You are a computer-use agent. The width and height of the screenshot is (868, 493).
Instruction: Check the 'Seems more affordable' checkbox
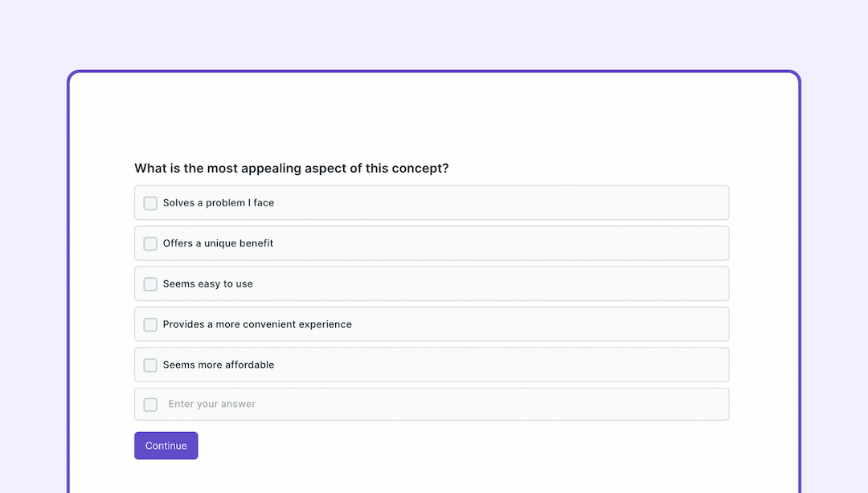pyautogui.click(x=150, y=365)
